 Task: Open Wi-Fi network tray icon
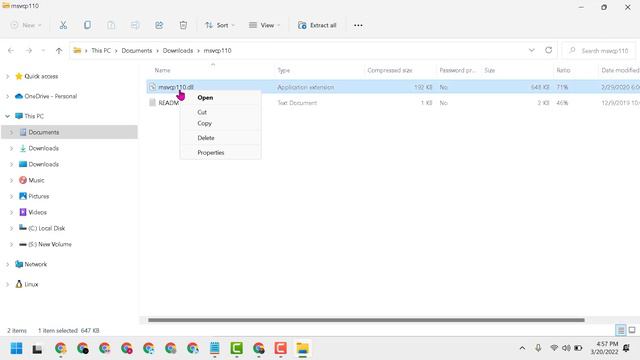554,348
